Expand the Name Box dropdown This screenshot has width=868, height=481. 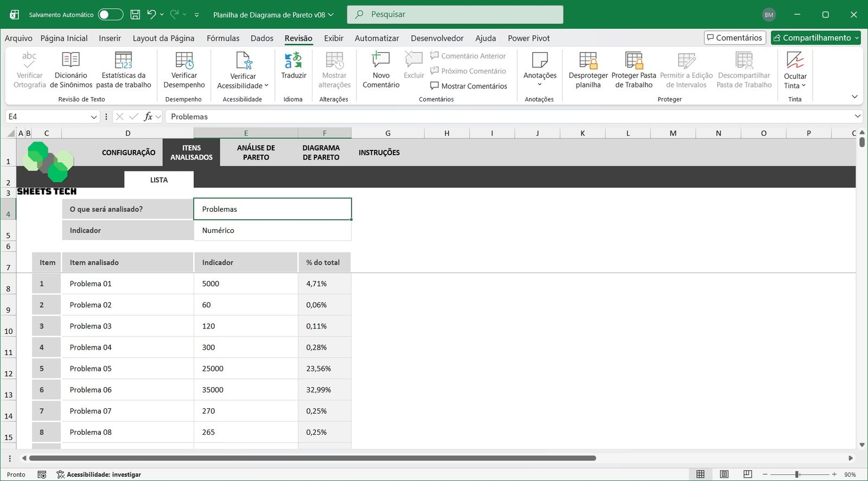(x=94, y=117)
